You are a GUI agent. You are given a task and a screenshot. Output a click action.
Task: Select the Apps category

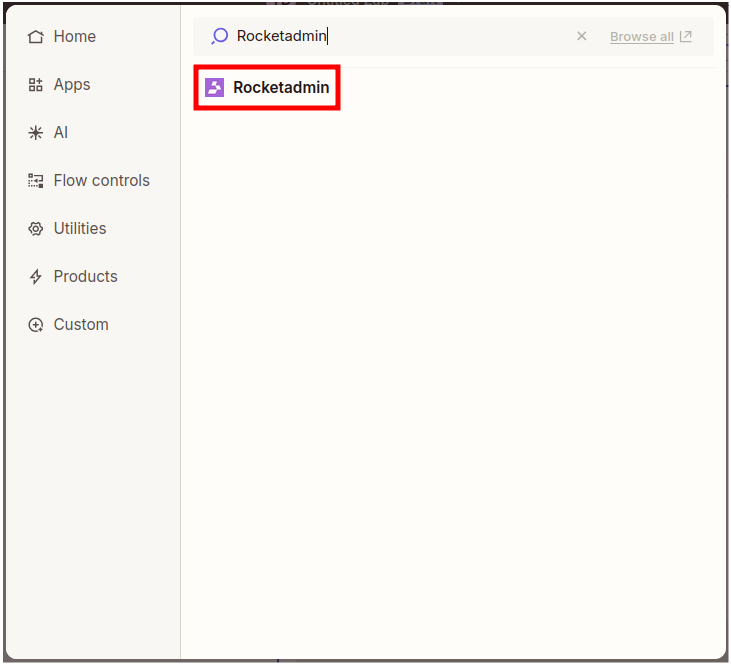click(59, 84)
